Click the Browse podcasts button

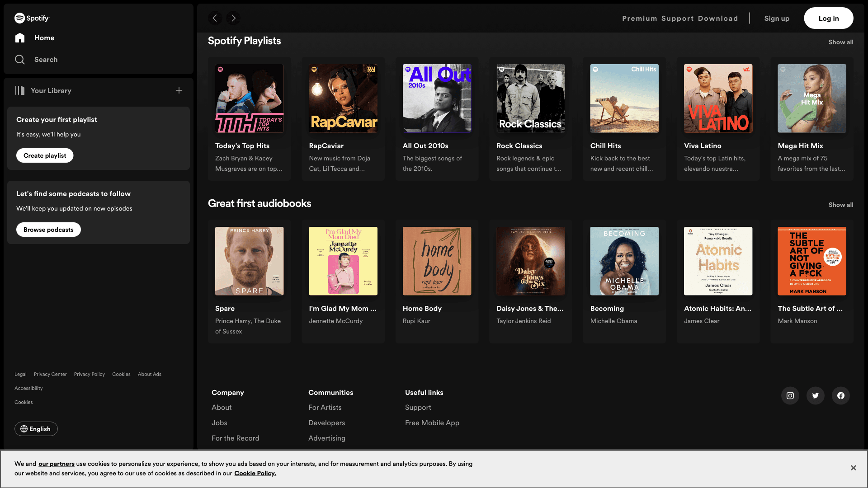48,230
